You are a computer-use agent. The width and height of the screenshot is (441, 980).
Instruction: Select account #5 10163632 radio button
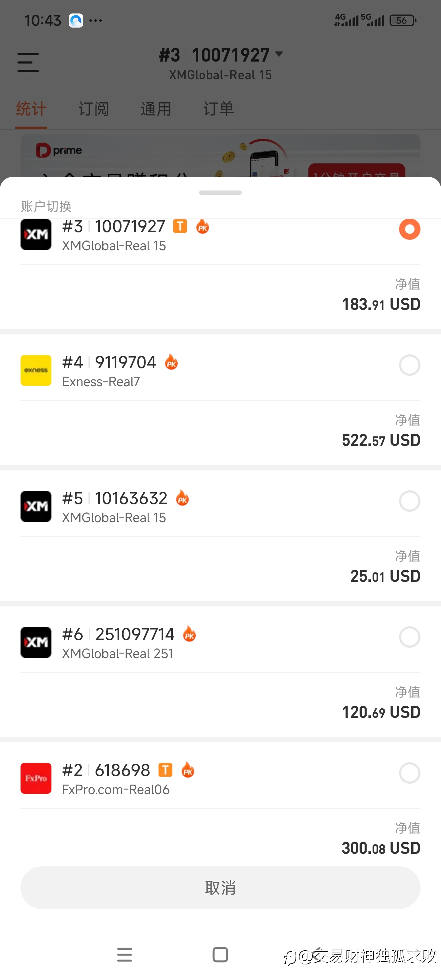409,501
